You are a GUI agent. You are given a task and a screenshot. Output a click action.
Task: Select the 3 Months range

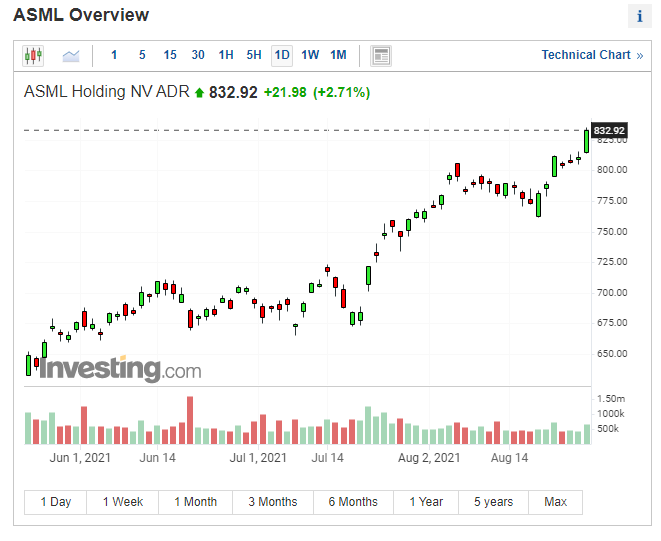point(273,502)
